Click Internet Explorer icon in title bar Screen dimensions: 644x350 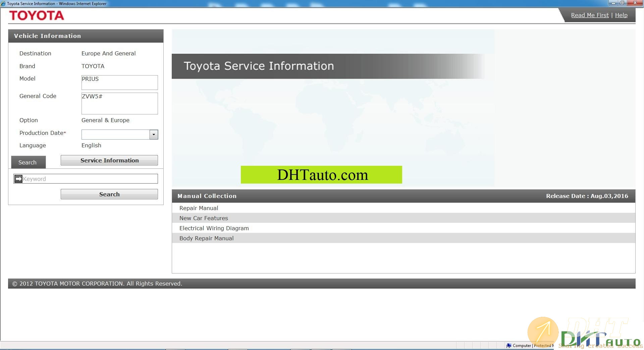(3, 4)
